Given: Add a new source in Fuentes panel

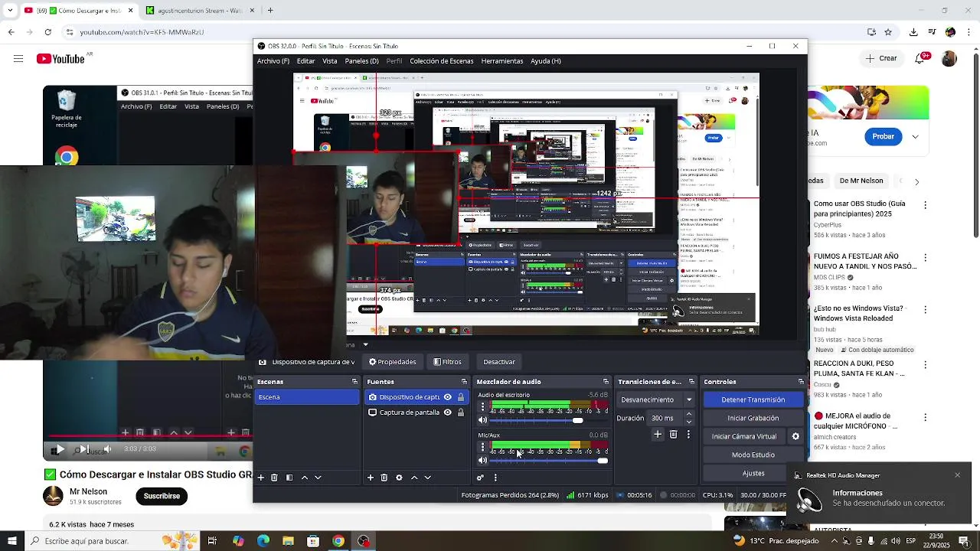Looking at the screenshot, I should (x=371, y=478).
